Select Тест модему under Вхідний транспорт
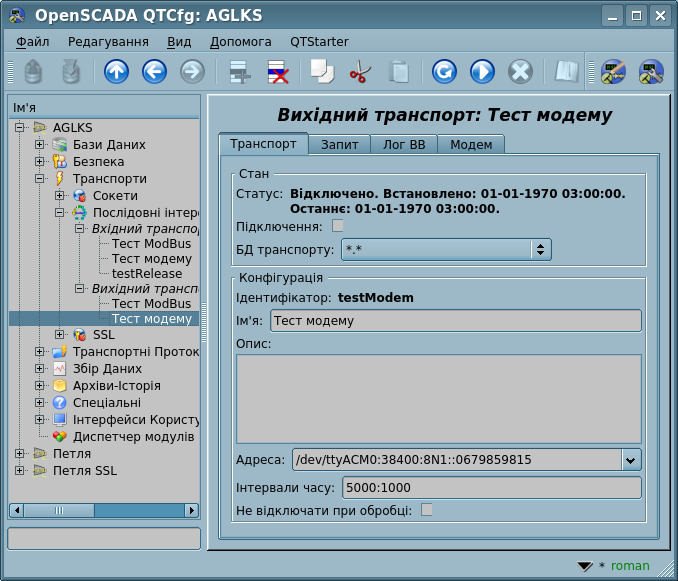Screen dimensions: 678x581 point(152,259)
